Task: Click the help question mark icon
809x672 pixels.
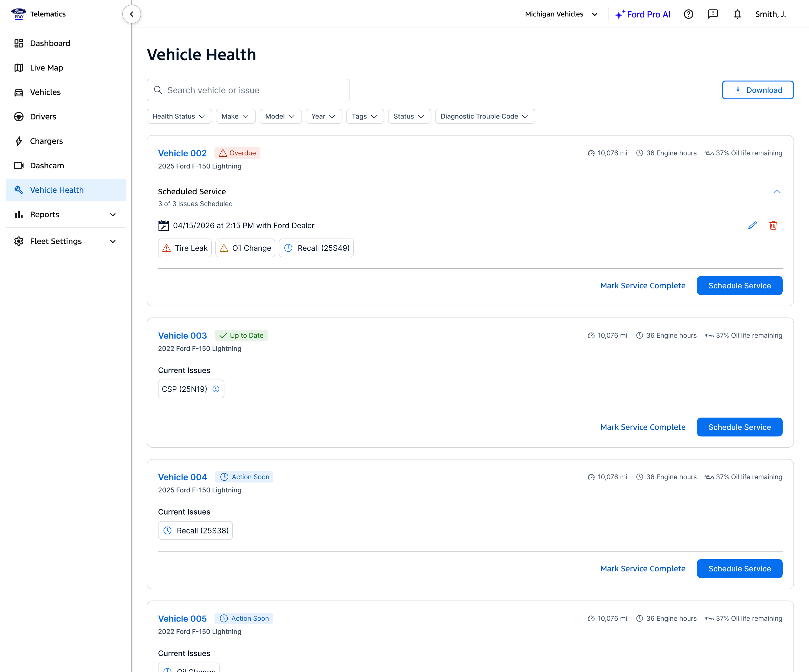Action: (688, 14)
